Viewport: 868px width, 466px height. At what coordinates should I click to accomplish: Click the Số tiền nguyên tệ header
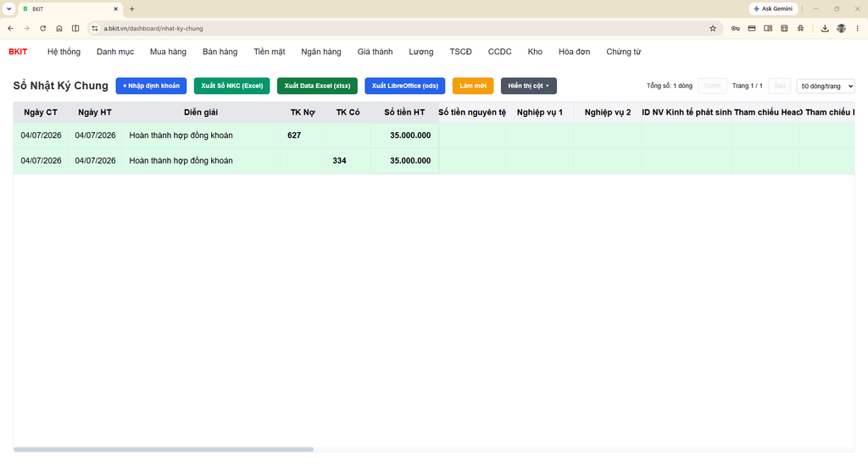click(x=472, y=113)
